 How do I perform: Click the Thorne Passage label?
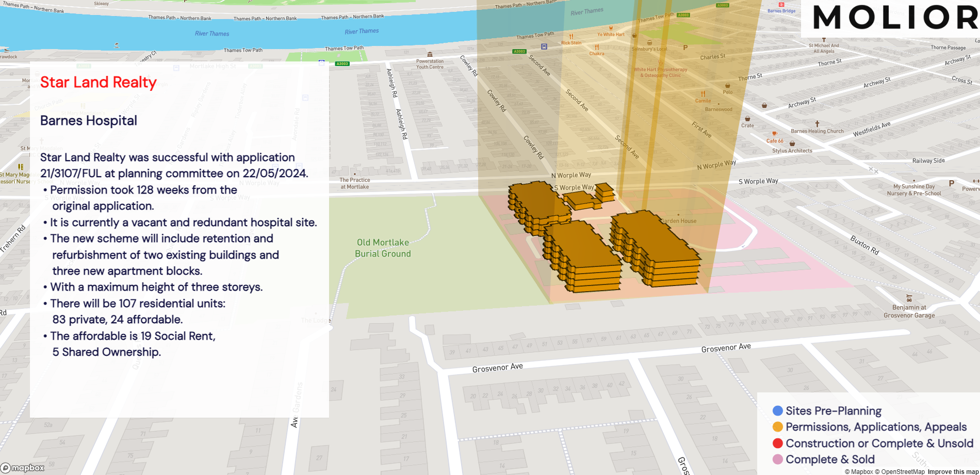pos(948,47)
